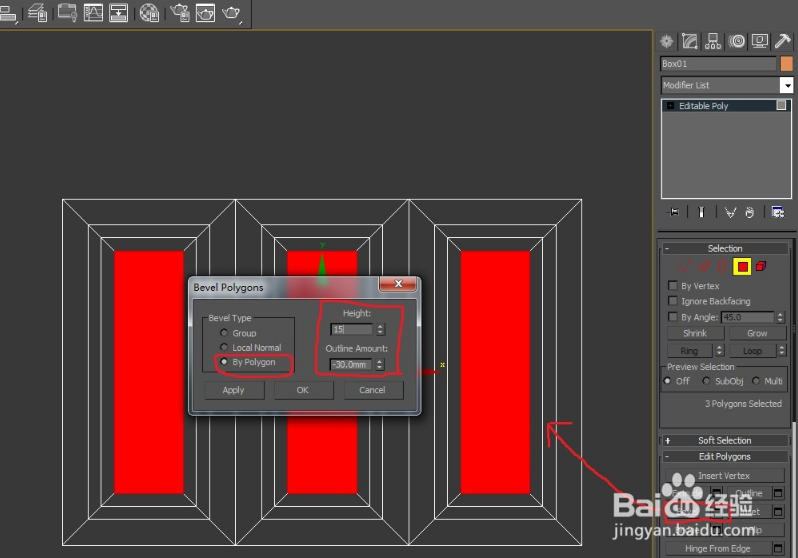Switch to the Modify command panel
Image resolution: width=798 pixels, height=558 pixels.
click(x=690, y=41)
